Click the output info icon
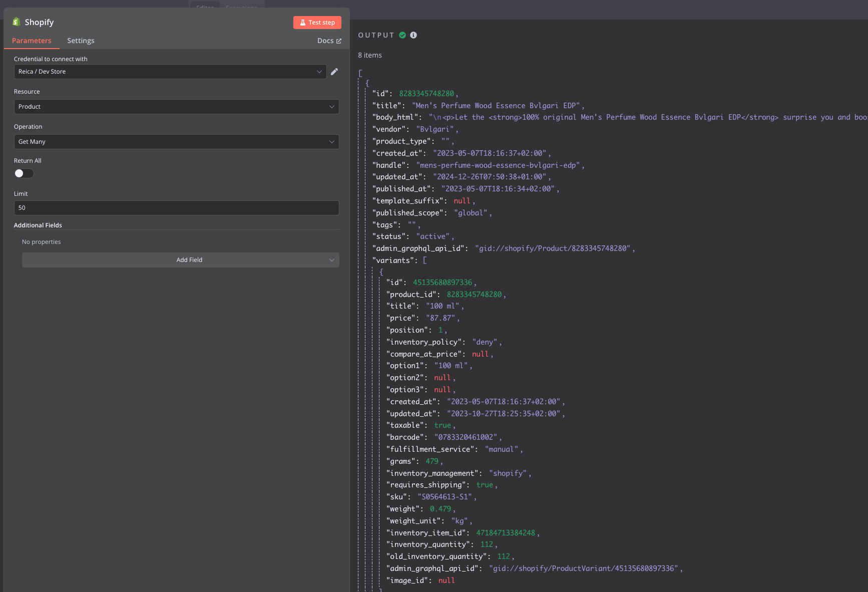The width and height of the screenshot is (868, 592). 413,35
